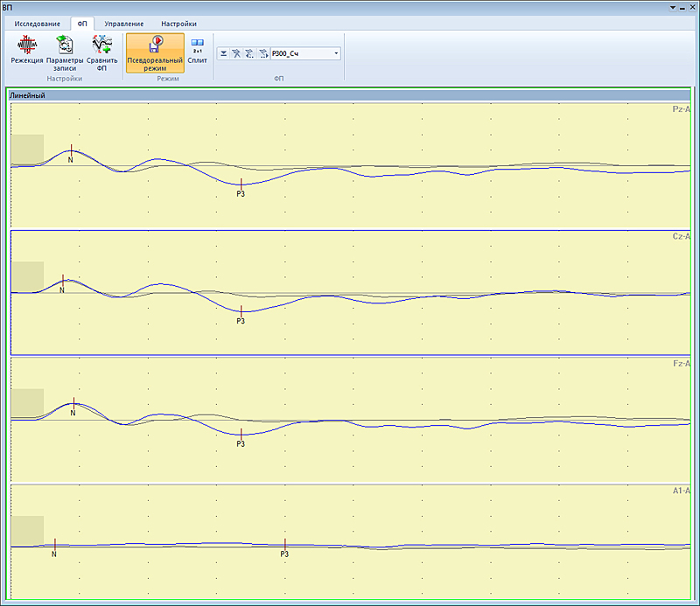Click the third small icon in ФП toolbar group

250,53
